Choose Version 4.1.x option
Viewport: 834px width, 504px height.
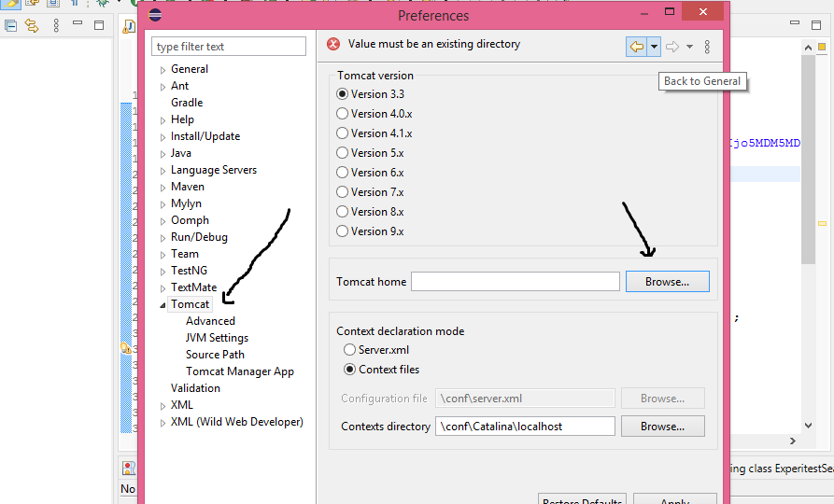(x=342, y=133)
